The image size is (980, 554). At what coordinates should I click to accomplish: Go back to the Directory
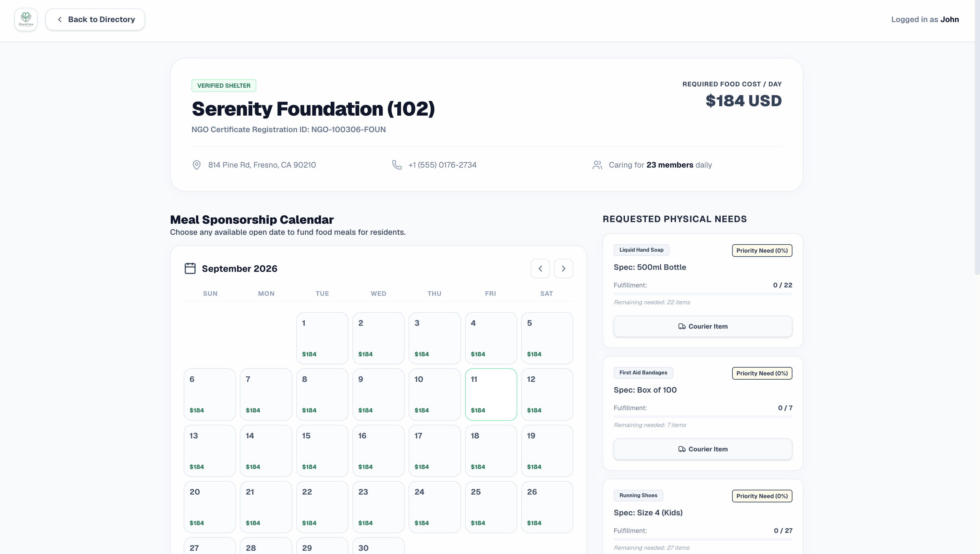click(x=95, y=19)
